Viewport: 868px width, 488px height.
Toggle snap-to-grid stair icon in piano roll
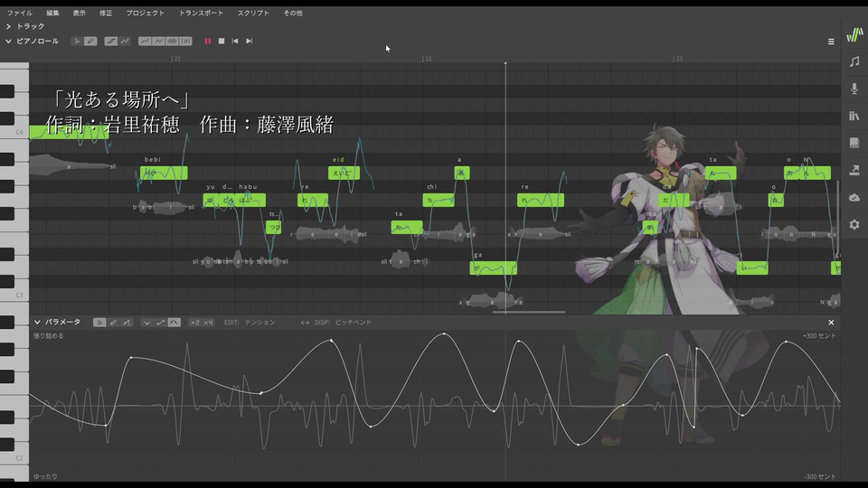pos(110,41)
